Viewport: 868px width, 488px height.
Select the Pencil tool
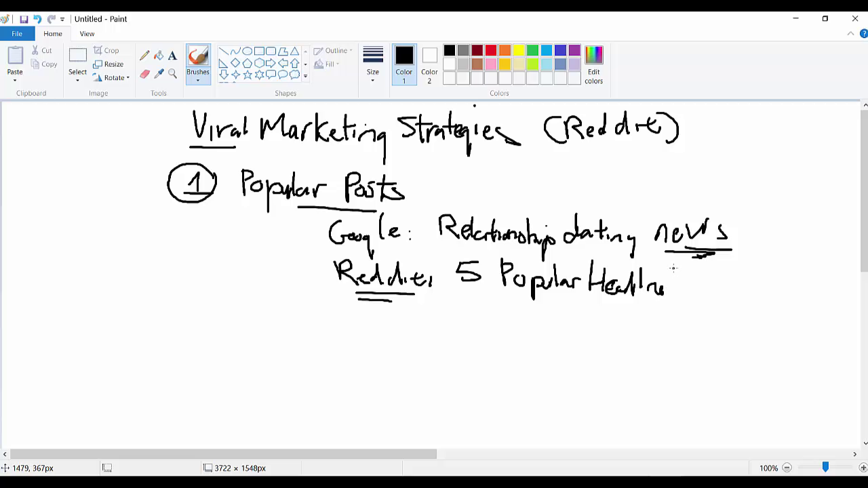tap(144, 56)
